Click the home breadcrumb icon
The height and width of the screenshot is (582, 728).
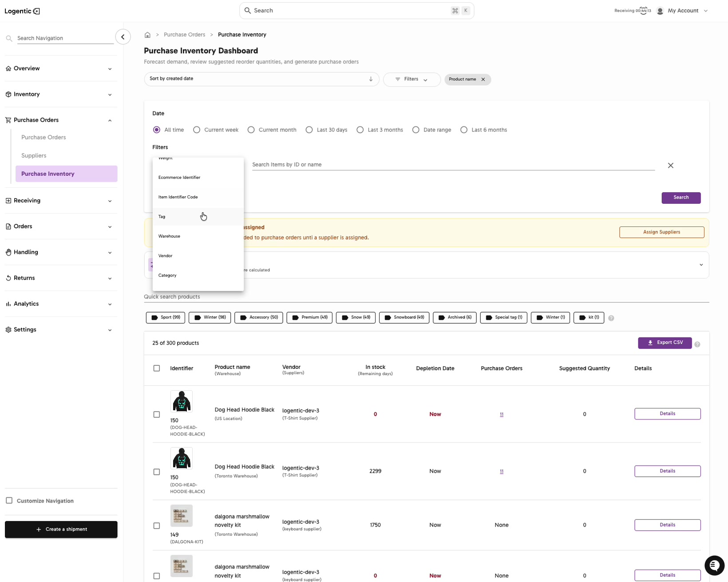click(147, 35)
